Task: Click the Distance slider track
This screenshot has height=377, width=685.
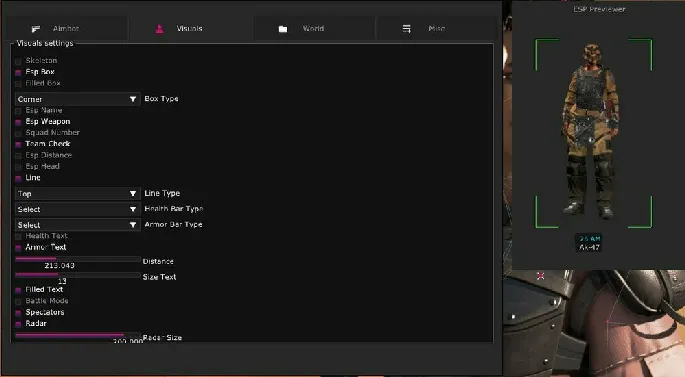Action: (77, 259)
